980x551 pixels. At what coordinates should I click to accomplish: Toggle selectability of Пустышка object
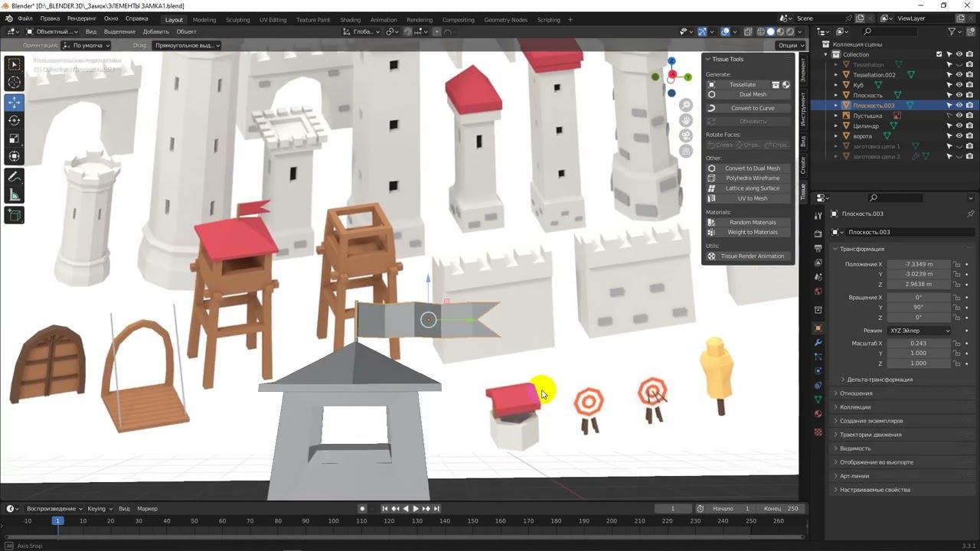click(x=949, y=116)
